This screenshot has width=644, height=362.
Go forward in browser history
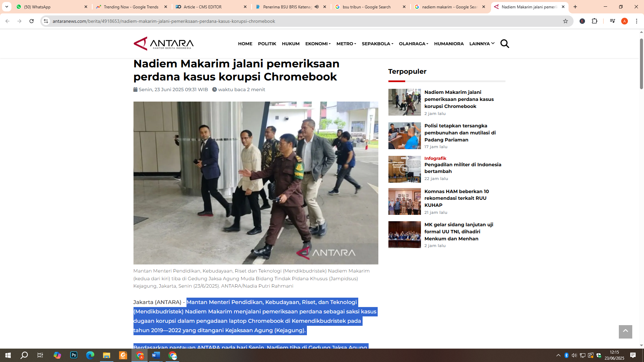(x=19, y=21)
